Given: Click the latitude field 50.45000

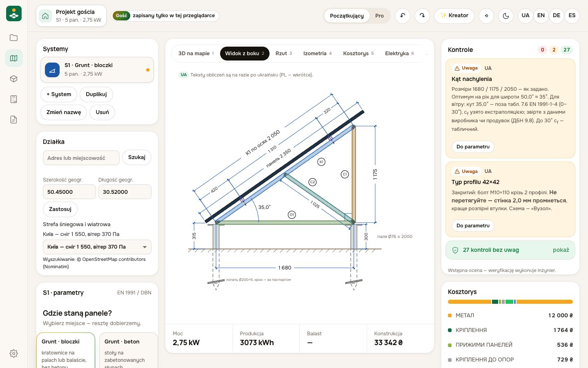Looking at the screenshot, I should (69, 192).
